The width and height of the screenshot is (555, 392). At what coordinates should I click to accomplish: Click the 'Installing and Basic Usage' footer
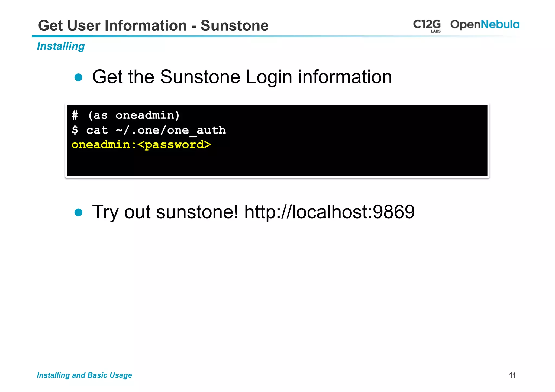pos(84,375)
